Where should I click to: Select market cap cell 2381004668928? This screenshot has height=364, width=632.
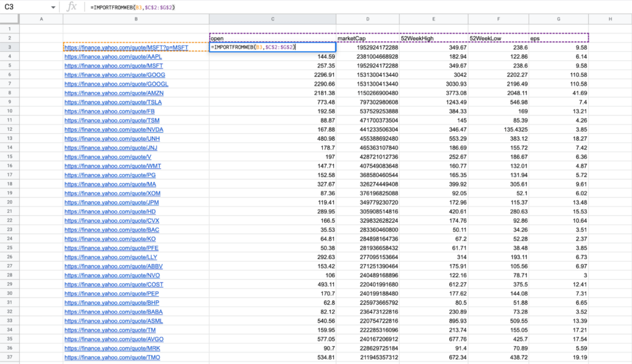tap(368, 57)
